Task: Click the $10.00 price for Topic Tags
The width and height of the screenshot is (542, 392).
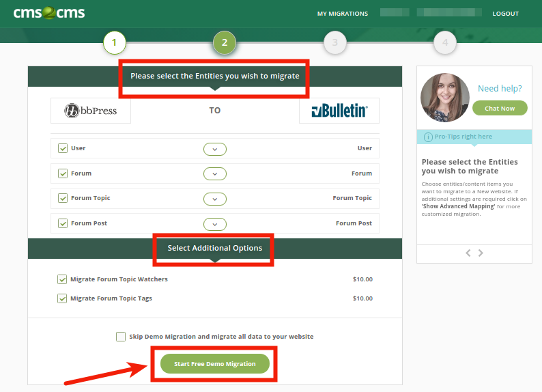Action: point(362,298)
